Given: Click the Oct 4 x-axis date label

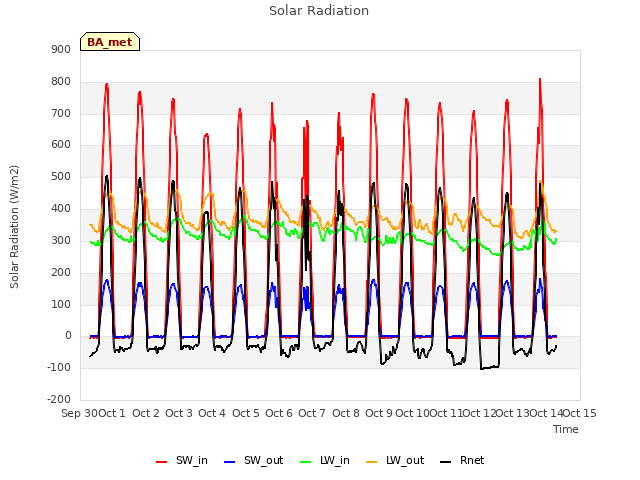Looking at the screenshot, I should click(212, 413).
